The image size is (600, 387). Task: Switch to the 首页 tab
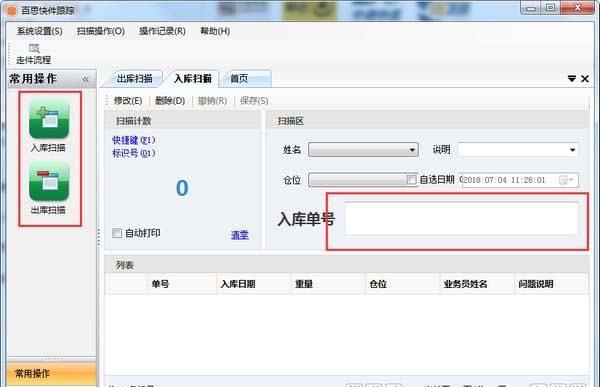(239, 79)
